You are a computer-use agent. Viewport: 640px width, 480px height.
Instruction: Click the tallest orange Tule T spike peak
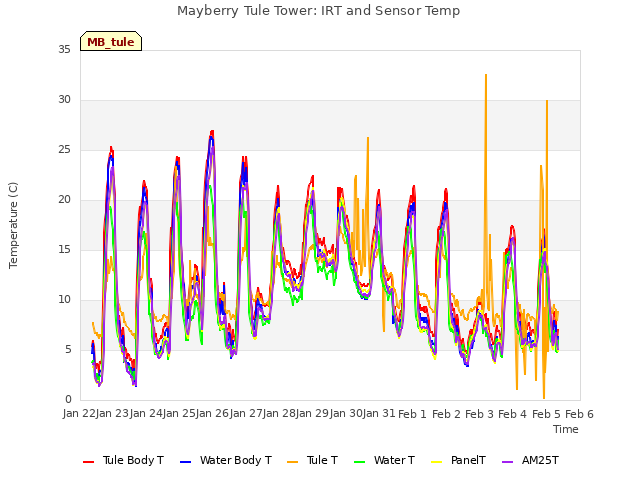pyautogui.click(x=486, y=75)
